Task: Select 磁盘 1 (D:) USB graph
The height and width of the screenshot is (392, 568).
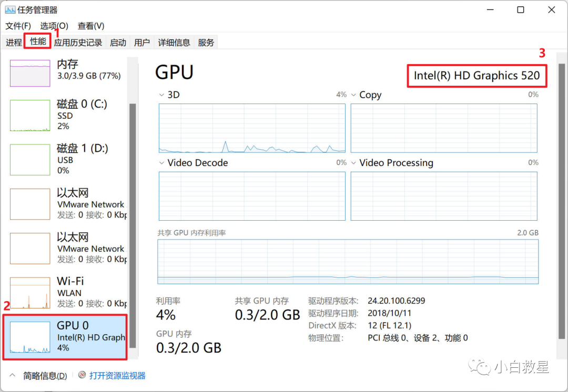Action: coord(30,160)
